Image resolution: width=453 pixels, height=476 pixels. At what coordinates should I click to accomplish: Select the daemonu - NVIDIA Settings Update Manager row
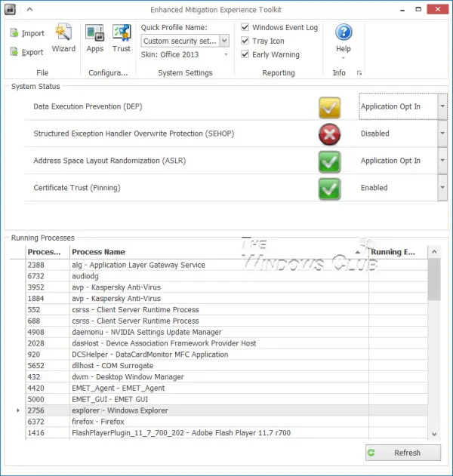226,333
